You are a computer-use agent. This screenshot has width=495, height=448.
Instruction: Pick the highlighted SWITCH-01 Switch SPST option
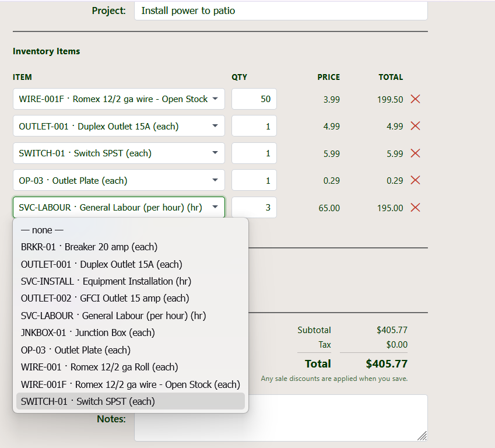tap(131, 401)
